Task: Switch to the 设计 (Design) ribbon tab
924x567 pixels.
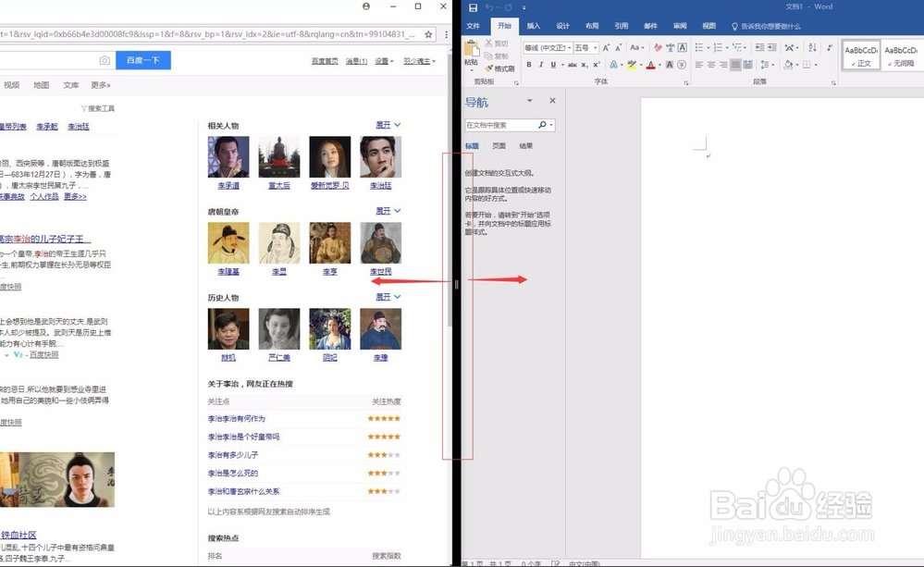Action: coord(562,26)
